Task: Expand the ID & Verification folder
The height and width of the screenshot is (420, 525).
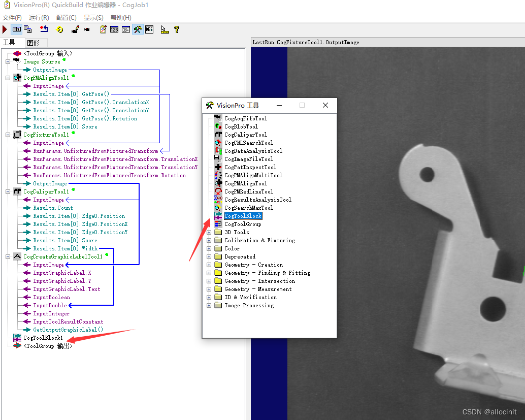Action: pyautogui.click(x=209, y=297)
